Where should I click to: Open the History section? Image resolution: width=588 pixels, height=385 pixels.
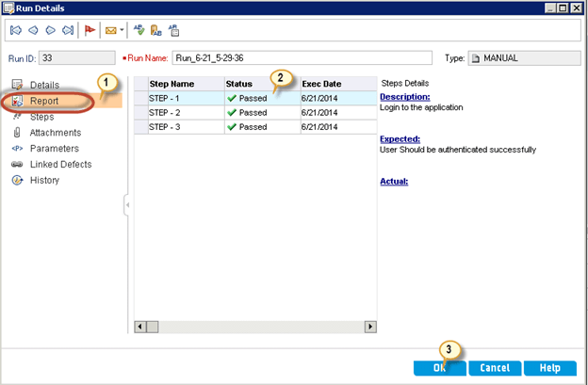coord(44,180)
